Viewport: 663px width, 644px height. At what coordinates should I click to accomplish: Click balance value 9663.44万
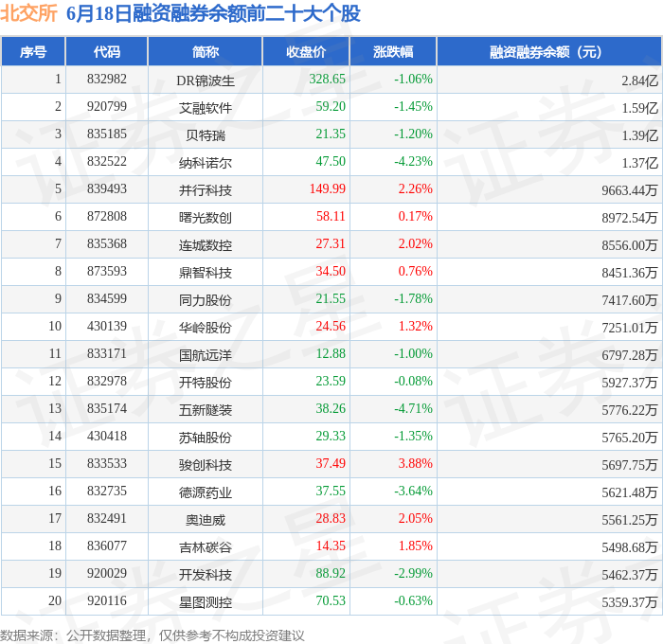630,190
